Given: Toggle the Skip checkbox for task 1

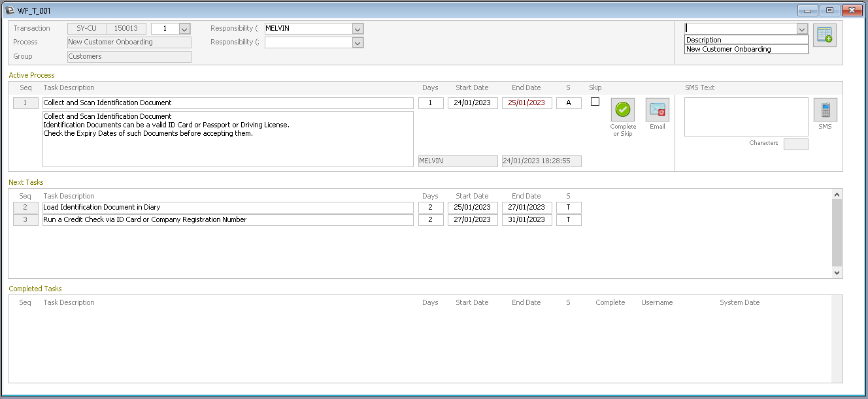Looking at the screenshot, I should 595,101.
